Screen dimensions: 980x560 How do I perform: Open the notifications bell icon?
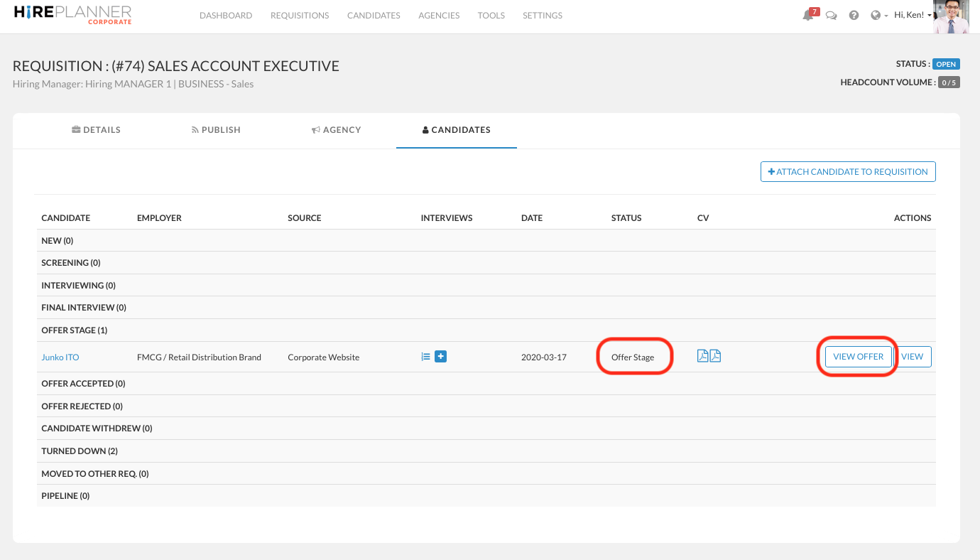click(x=808, y=16)
